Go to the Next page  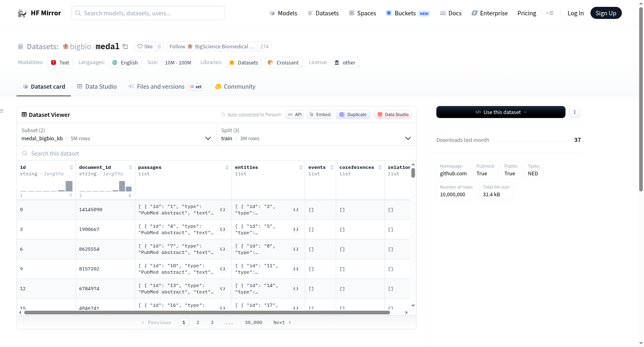point(282,322)
